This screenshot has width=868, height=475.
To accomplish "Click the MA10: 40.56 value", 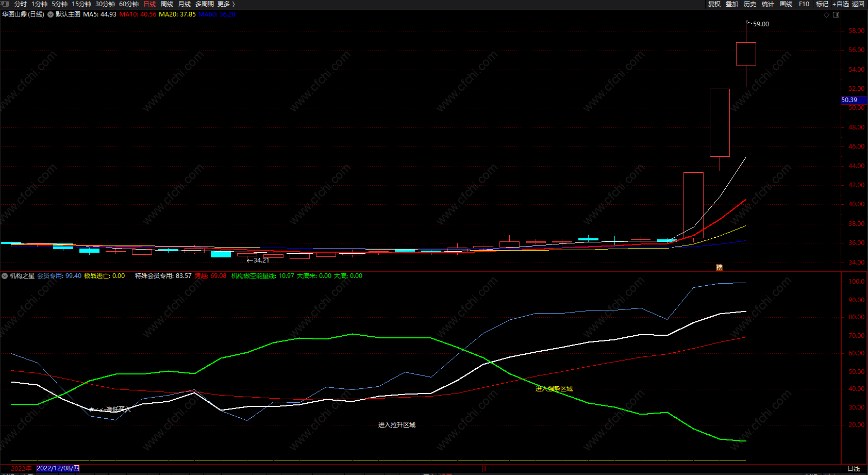I will pos(138,14).
